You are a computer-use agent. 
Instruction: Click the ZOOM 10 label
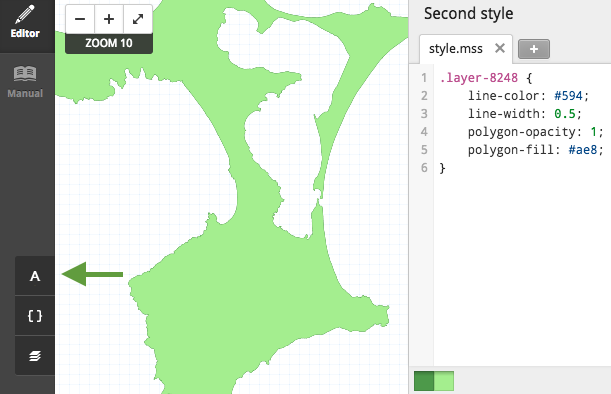click(109, 43)
